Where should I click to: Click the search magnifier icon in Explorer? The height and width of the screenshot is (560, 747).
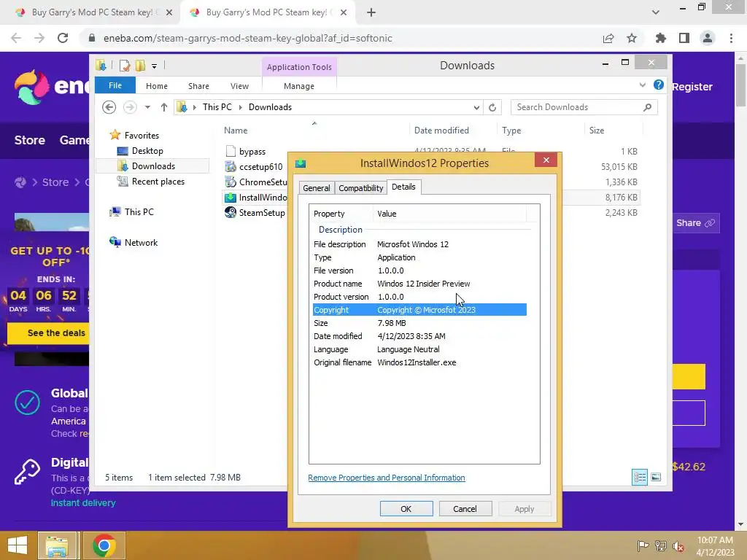(647, 107)
